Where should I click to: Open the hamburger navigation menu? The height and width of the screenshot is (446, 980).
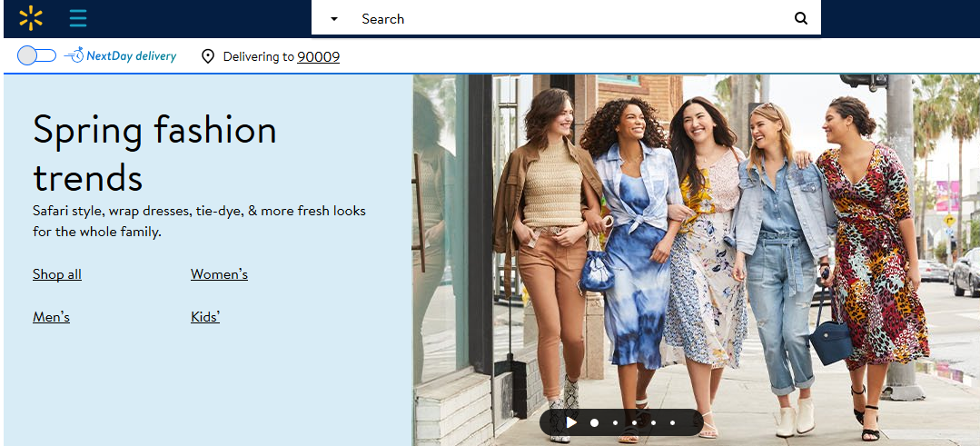click(x=78, y=18)
